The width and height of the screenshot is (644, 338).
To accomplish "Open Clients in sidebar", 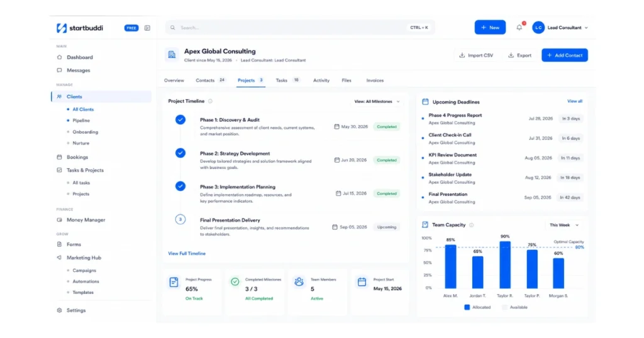I will 101,97.
